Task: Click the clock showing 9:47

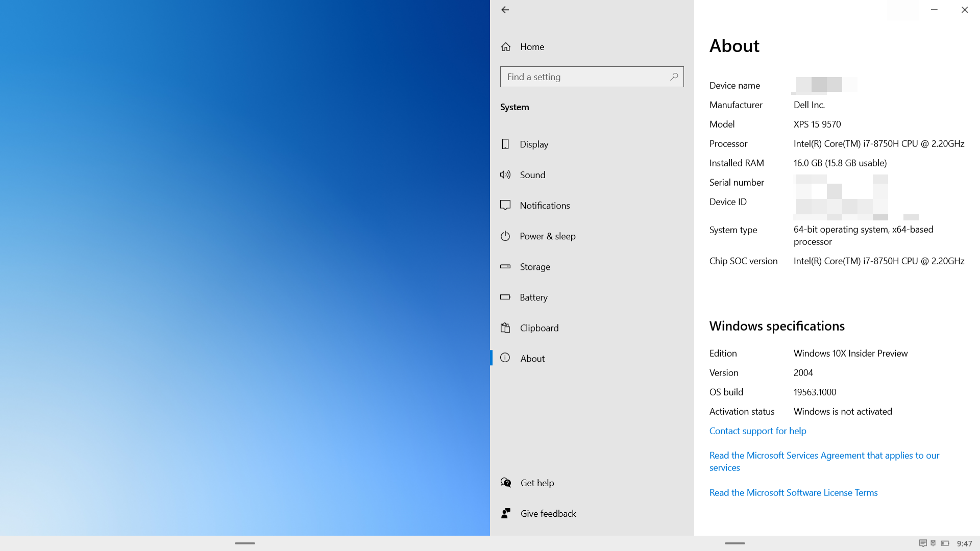Action: pos(964,544)
